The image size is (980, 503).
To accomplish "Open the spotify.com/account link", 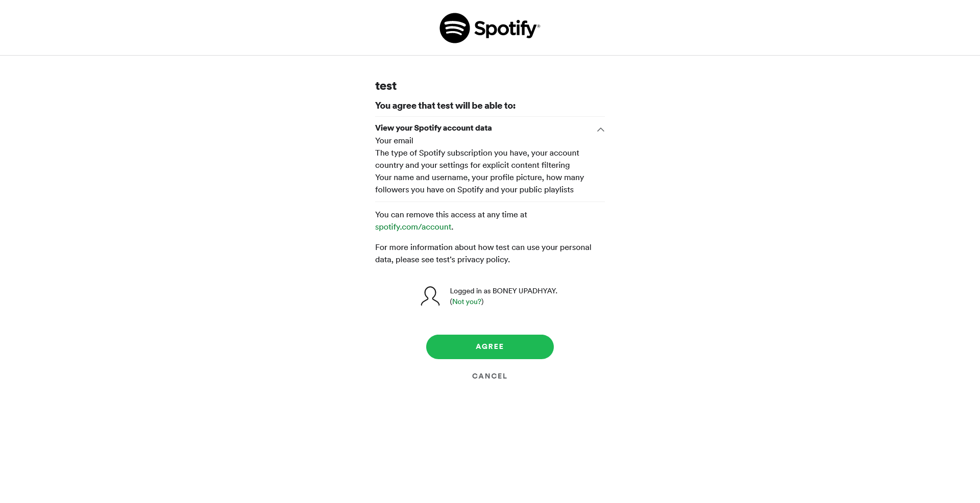I will (413, 227).
